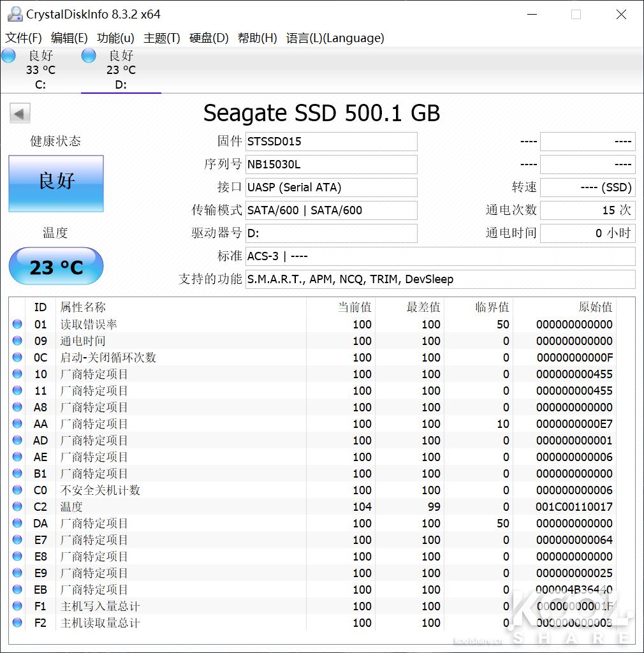The width and height of the screenshot is (644, 653).
Task: Click status orb for attribute 01 读取错误率
Action: pos(17,325)
